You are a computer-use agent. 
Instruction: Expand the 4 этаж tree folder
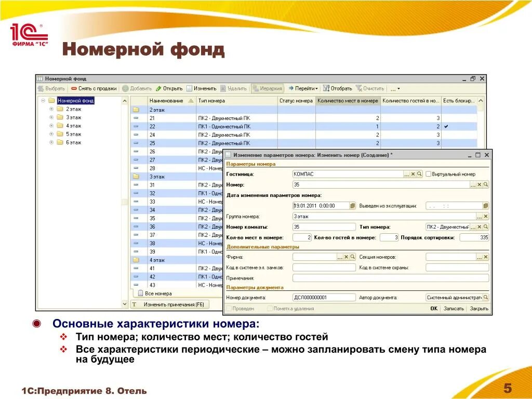pyautogui.click(x=51, y=126)
